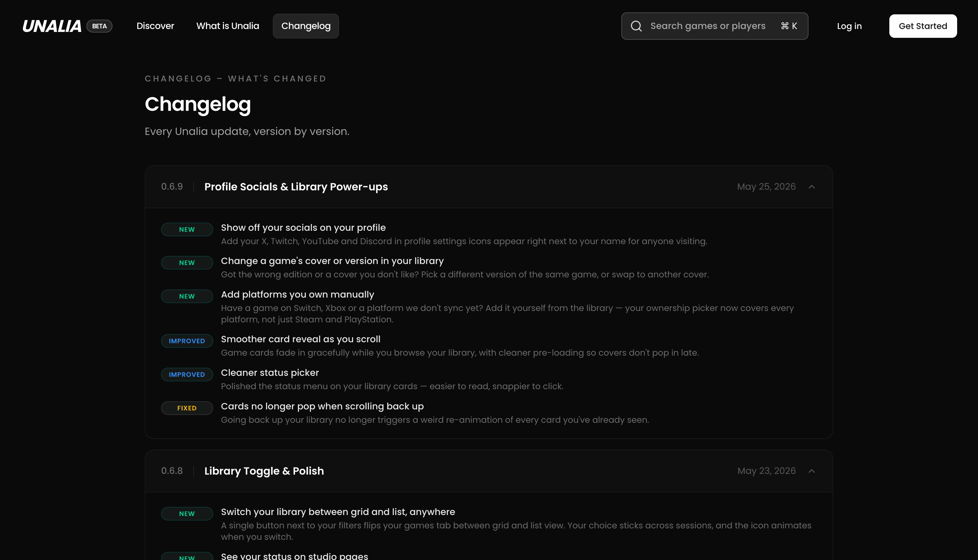Click the 'Going back up your library' description
This screenshot has height=560, width=978.
(435, 420)
